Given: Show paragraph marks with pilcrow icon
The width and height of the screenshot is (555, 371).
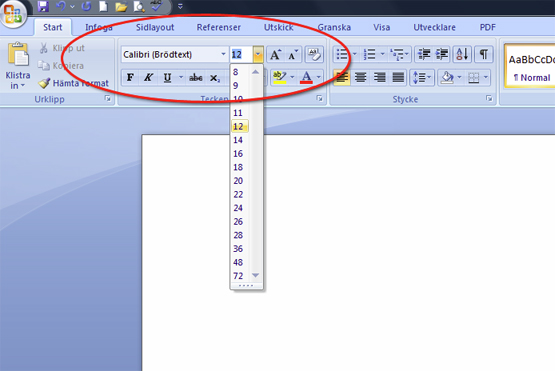Looking at the screenshot, I should pos(483,55).
